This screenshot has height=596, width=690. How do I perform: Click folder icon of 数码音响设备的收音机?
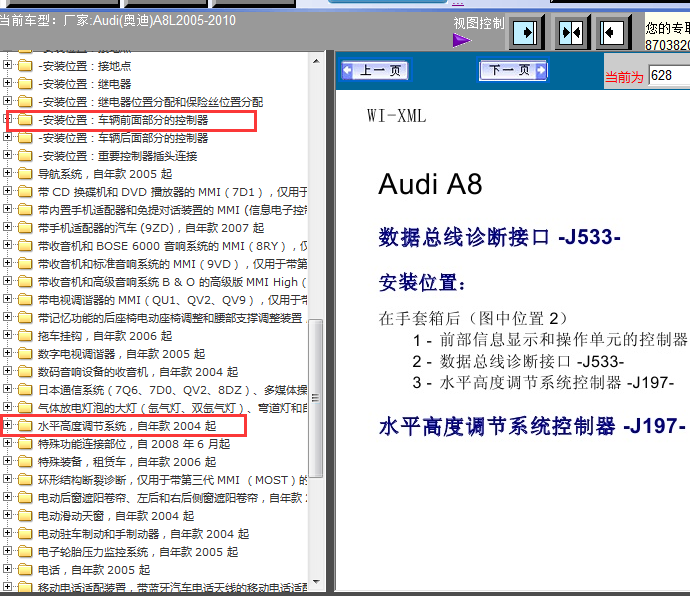point(25,372)
